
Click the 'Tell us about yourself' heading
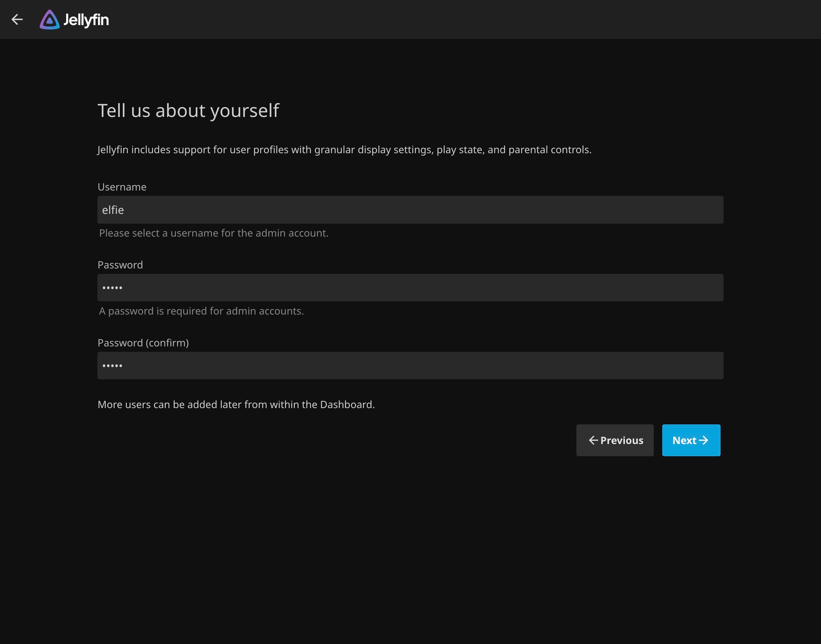click(x=188, y=110)
